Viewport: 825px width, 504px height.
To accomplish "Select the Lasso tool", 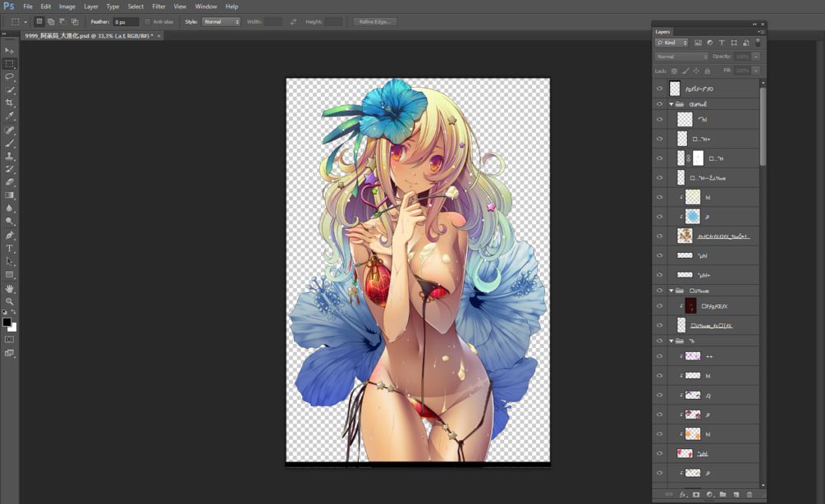I will point(10,77).
